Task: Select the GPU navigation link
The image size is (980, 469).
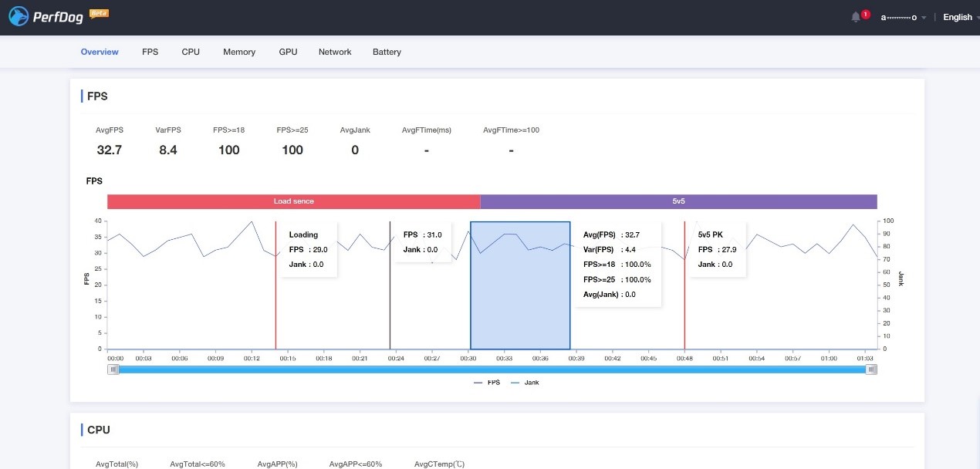Action: coord(288,52)
